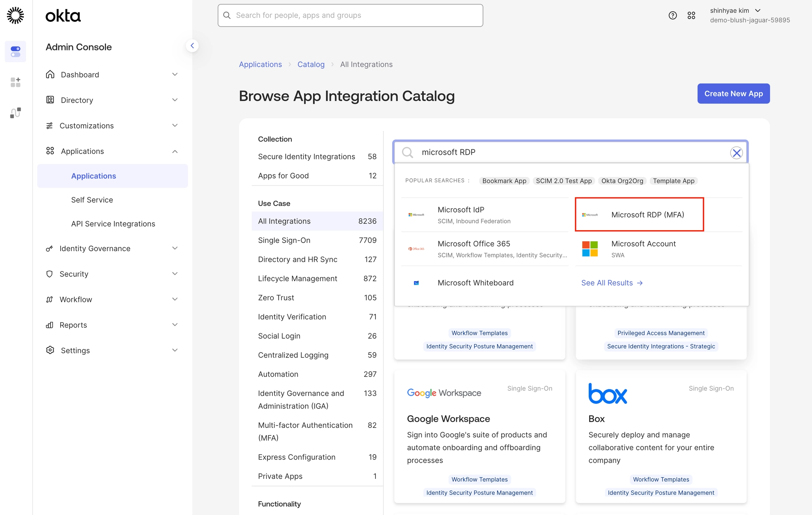Click the Customizations sliders icon
This screenshot has height=515, width=812.
click(50, 125)
